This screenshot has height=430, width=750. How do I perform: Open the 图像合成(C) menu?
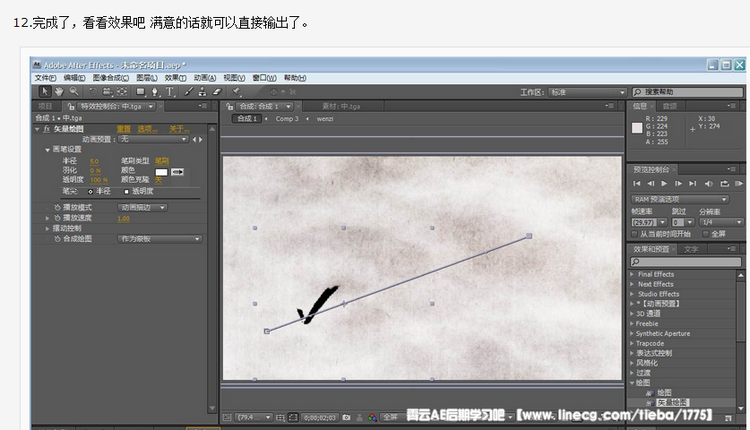point(110,77)
